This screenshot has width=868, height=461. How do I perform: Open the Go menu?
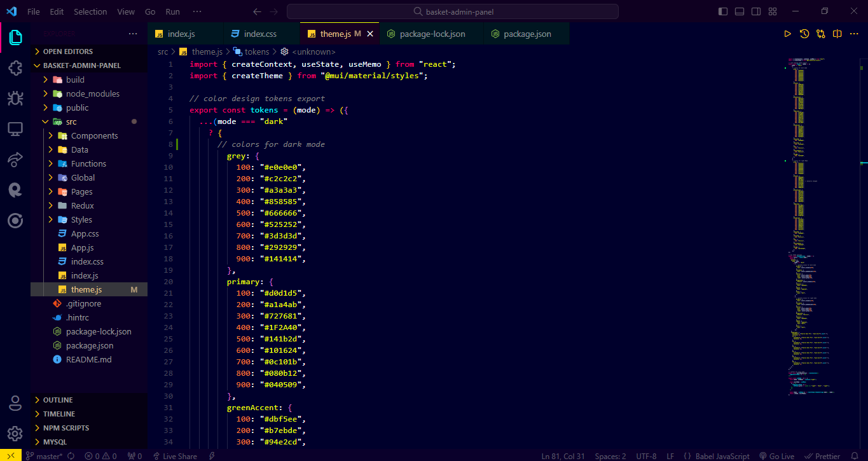click(150, 11)
